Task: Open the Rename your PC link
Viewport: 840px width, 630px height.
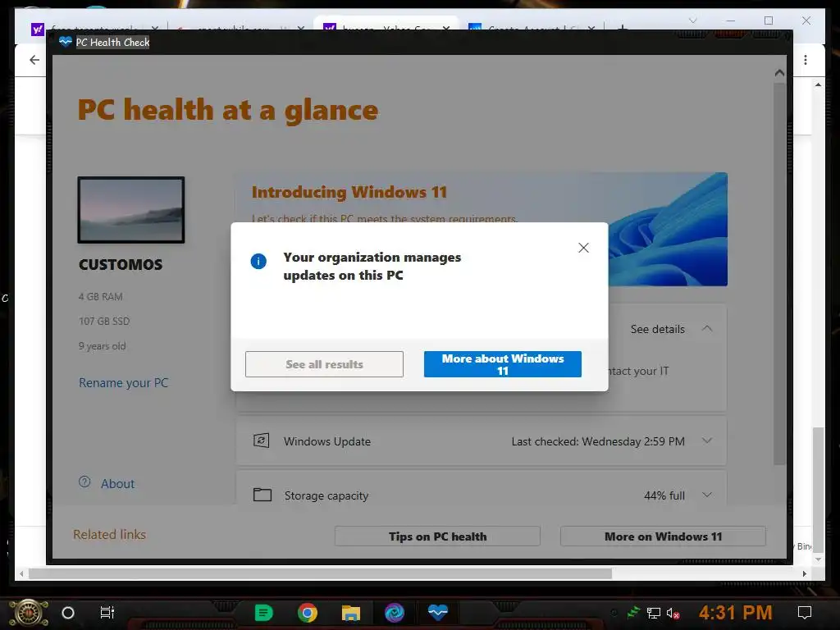Action: coord(123,382)
